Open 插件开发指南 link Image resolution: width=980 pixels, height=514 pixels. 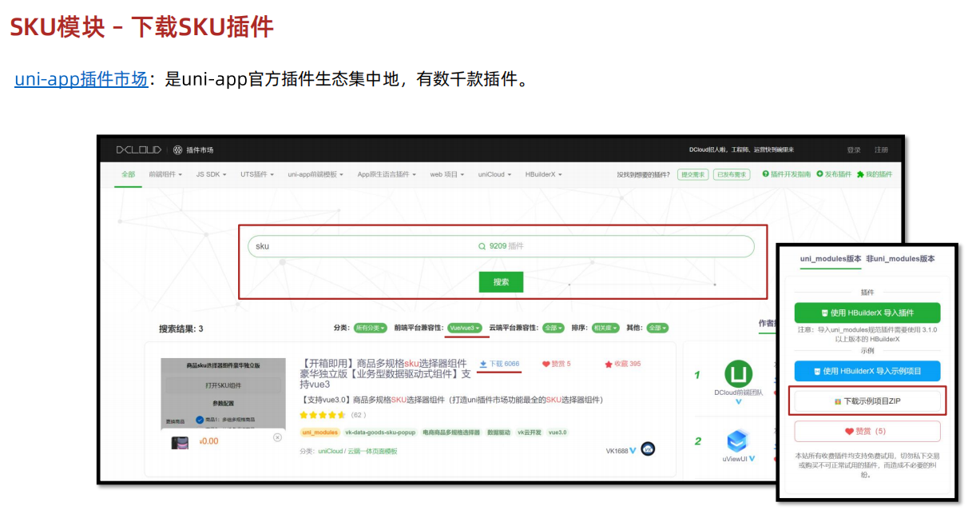pos(787,174)
